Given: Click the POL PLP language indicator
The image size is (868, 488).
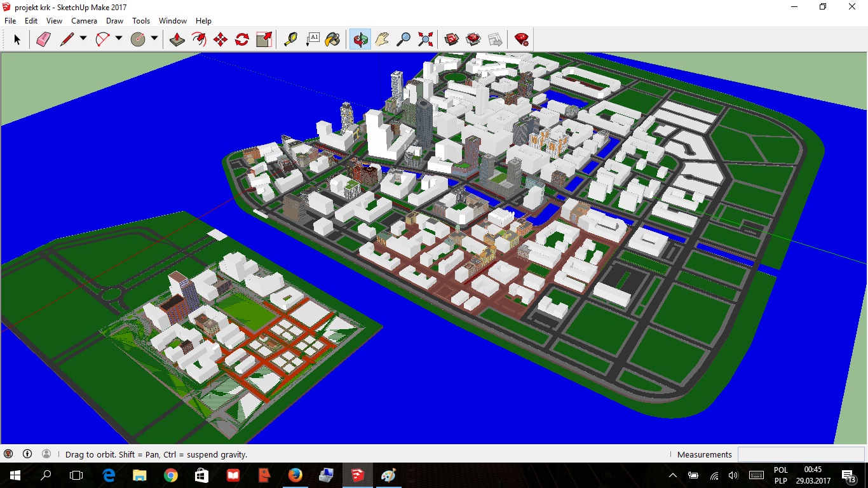Looking at the screenshot, I should (781, 475).
